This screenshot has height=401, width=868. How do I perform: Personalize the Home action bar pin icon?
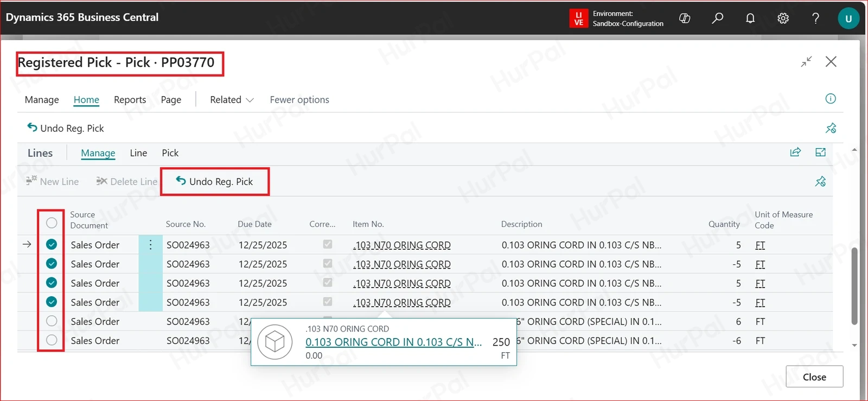831,128
